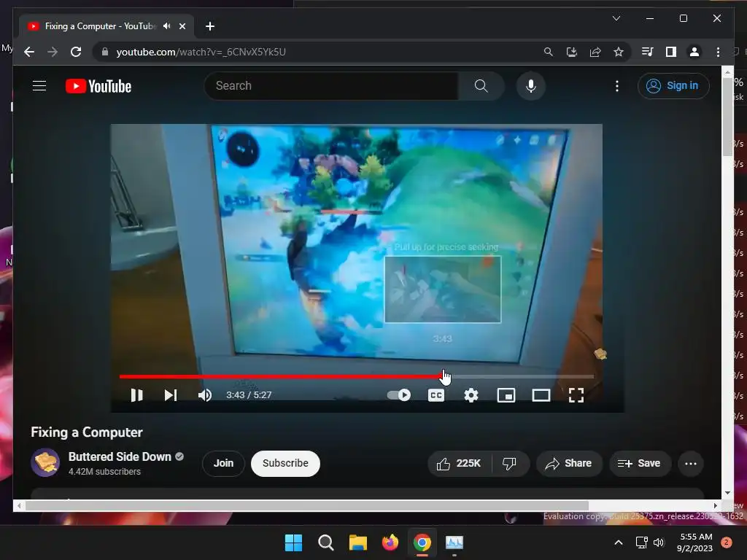Viewport: 747px width, 560px height.
Task: Open the YouTube hamburger guide menu
Action: point(39,86)
